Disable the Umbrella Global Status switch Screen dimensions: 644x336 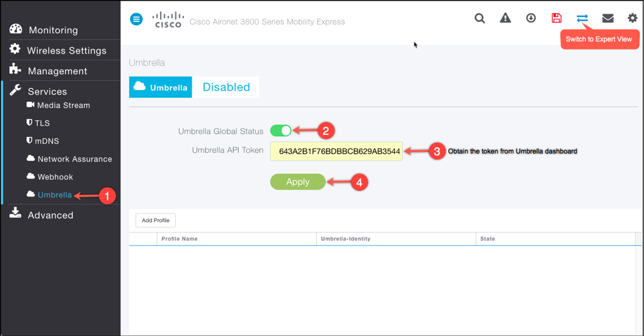(x=281, y=131)
